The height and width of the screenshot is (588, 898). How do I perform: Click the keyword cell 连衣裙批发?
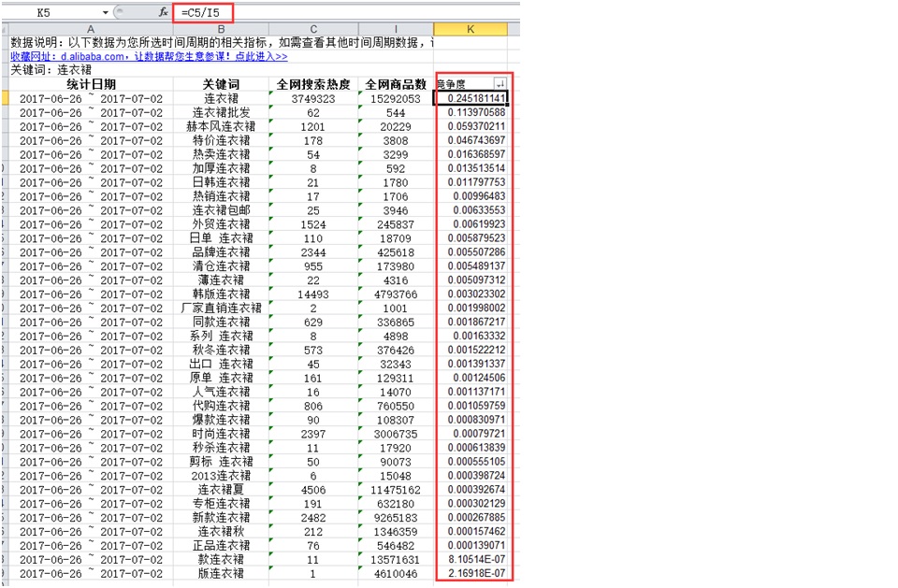(x=222, y=112)
